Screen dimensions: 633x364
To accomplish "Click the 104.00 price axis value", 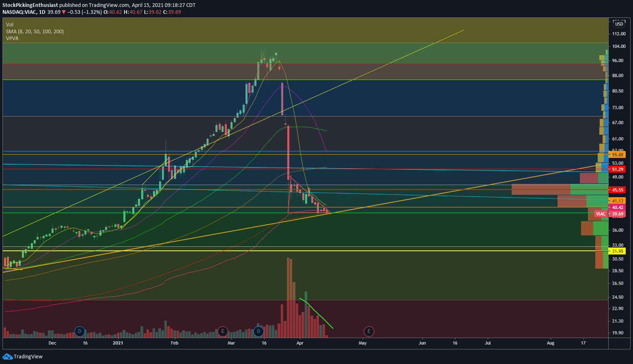I will [x=619, y=46].
